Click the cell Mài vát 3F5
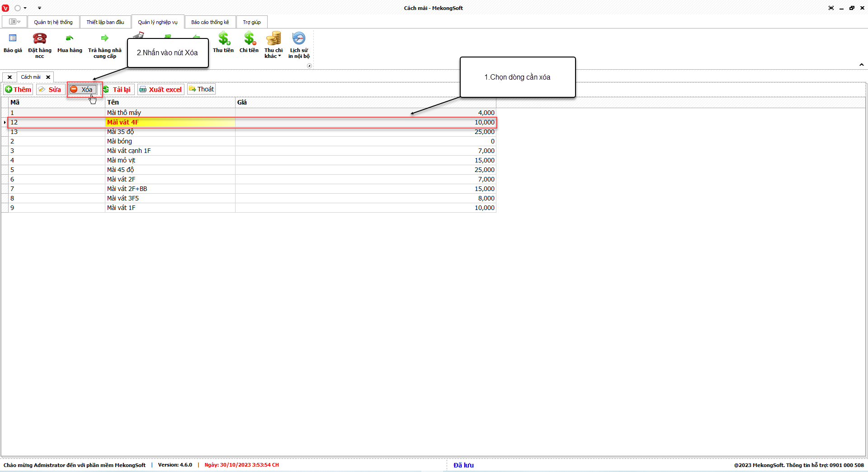 (x=170, y=198)
